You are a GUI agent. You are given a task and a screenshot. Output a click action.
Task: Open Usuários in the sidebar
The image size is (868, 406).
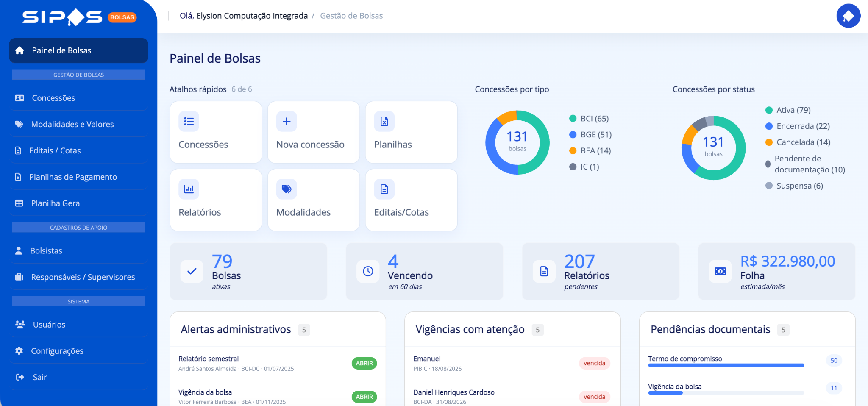pyautogui.click(x=79, y=325)
